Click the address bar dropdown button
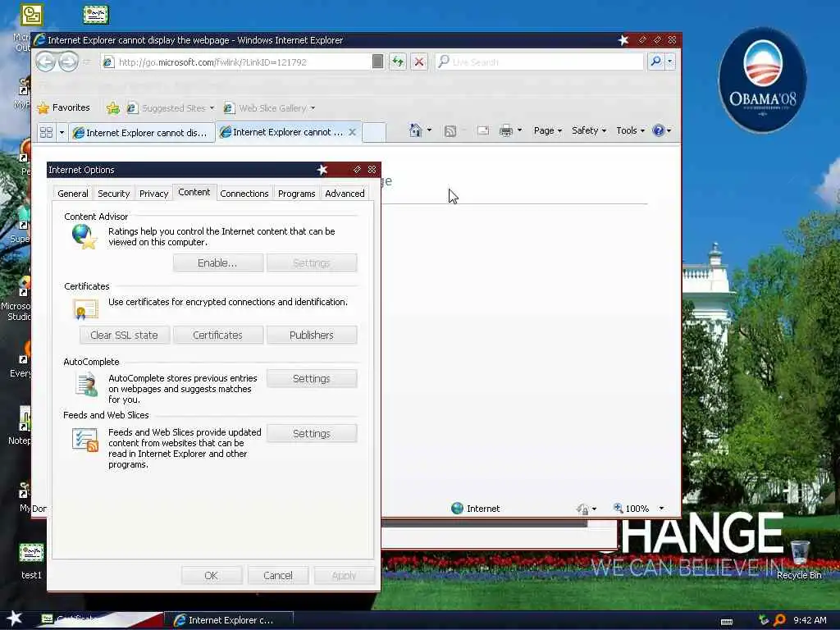This screenshot has height=630, width=840. [x=377, y=62]
